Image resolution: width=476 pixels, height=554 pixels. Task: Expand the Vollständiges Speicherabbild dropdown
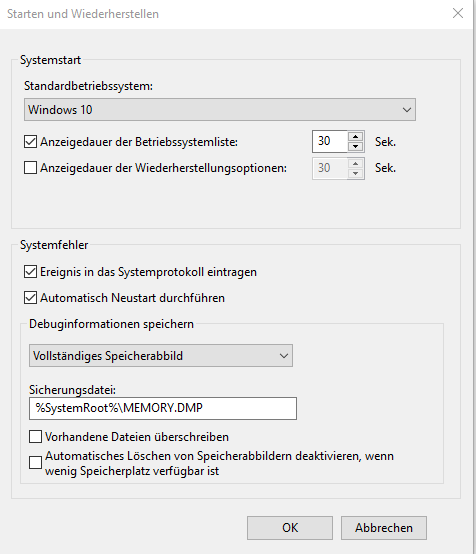coord(161,355)
